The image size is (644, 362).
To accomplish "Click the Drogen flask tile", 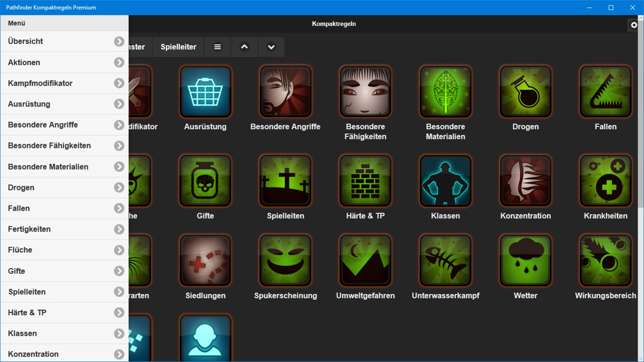I will click(526, 91).
